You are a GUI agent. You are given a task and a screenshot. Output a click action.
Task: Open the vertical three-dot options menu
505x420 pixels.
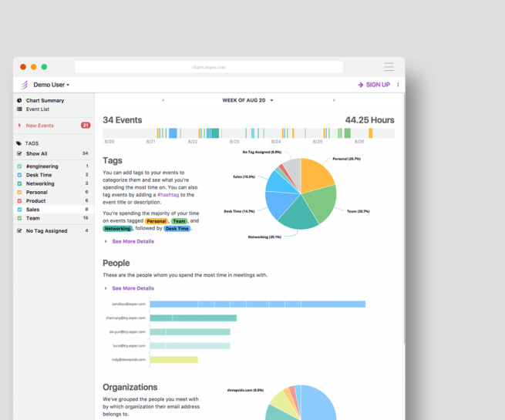(398, 85)
